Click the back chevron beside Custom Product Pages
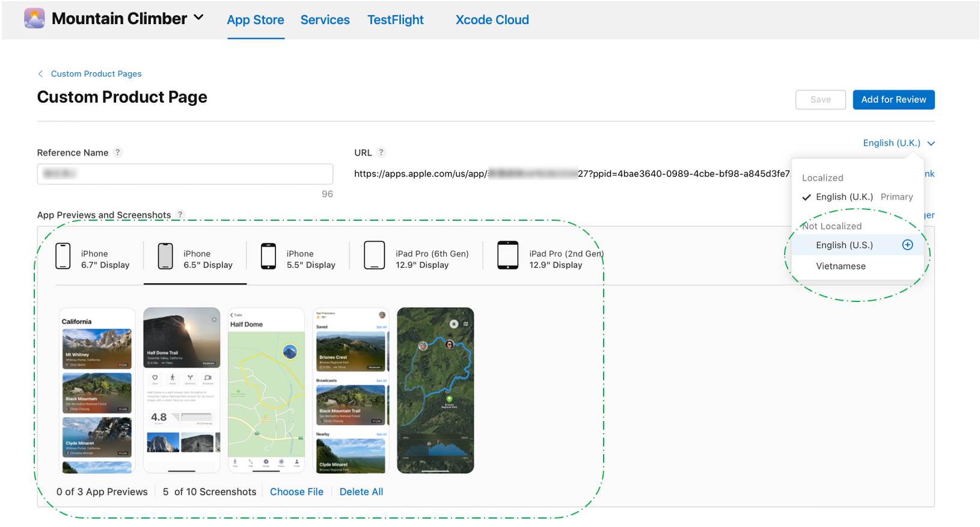 pos(40,74)
